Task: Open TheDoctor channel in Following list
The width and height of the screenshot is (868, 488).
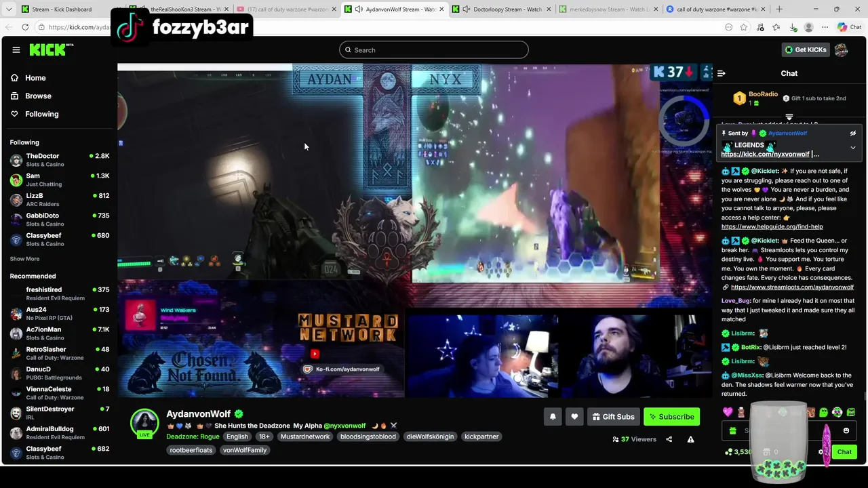Action: pyautogui.click(x=60, y=160)
